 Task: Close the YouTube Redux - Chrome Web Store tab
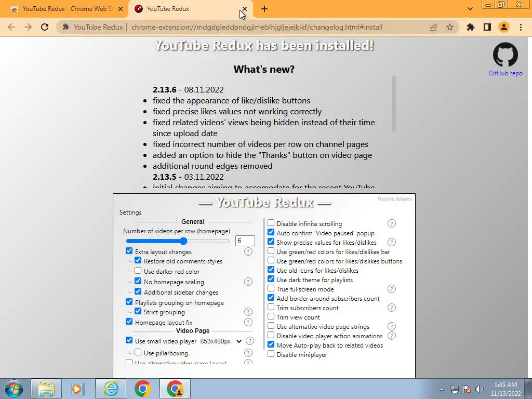tap(121, 9)
